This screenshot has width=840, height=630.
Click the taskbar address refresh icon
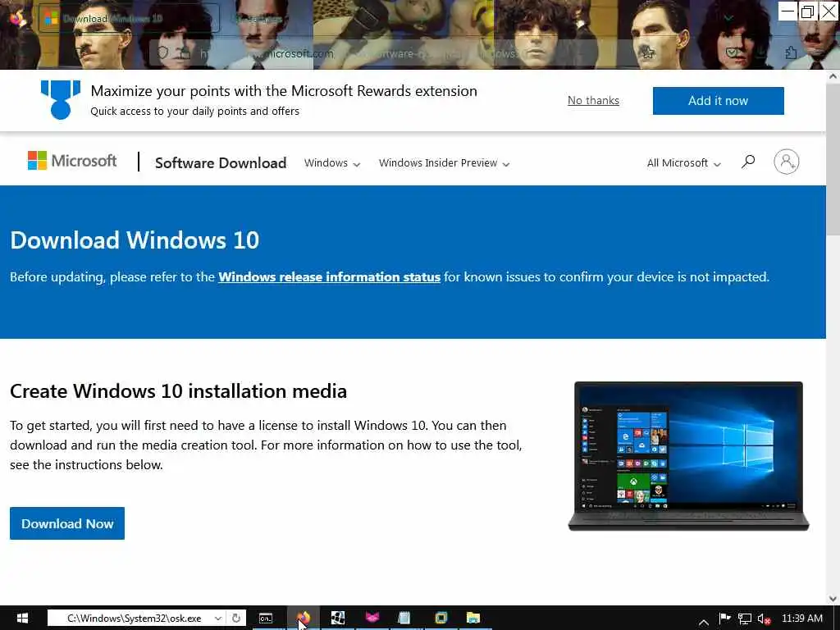click(x=236, y=618)
